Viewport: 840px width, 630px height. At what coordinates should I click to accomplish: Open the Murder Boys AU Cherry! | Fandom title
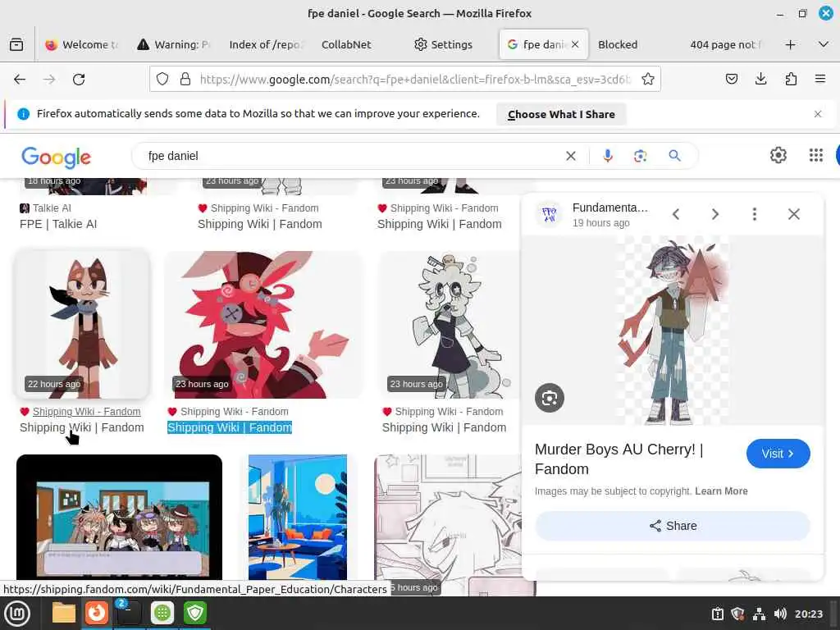tap(619, 459)
